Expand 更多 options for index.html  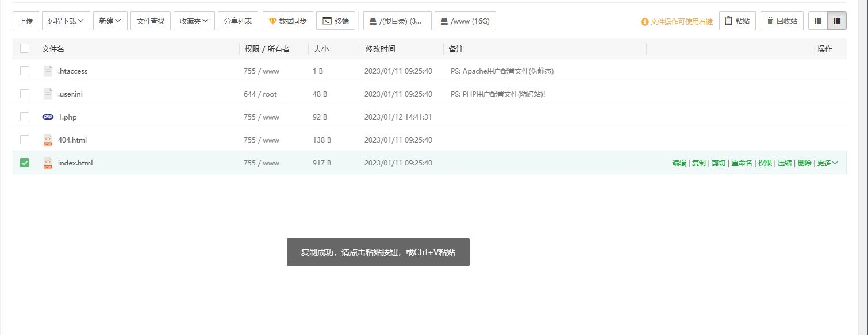pos(827,163)
